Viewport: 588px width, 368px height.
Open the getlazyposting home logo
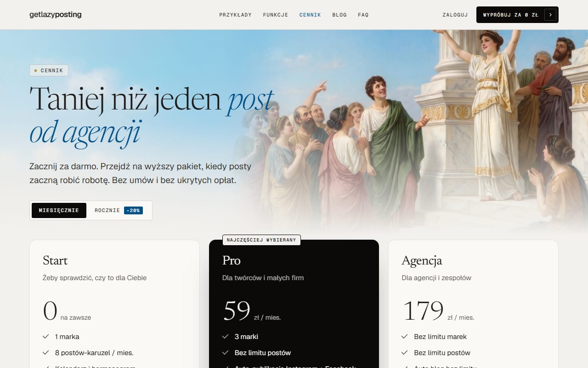click(55, 15)
